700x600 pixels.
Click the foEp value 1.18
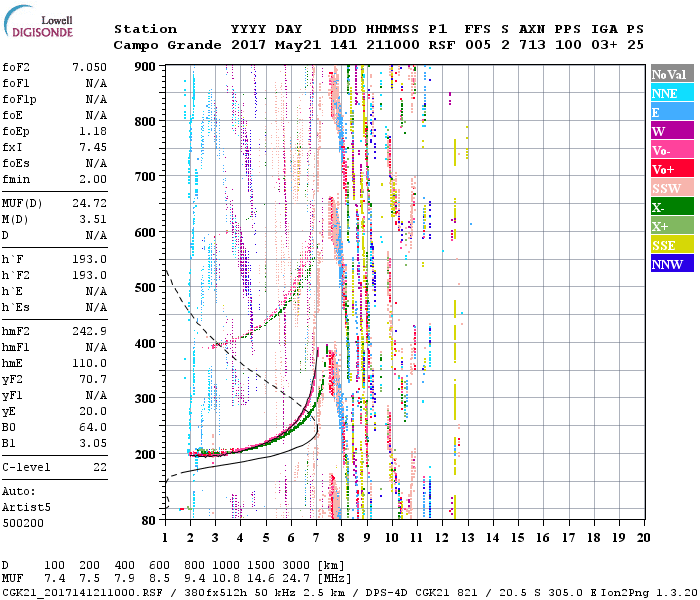[x=93, y=131]
